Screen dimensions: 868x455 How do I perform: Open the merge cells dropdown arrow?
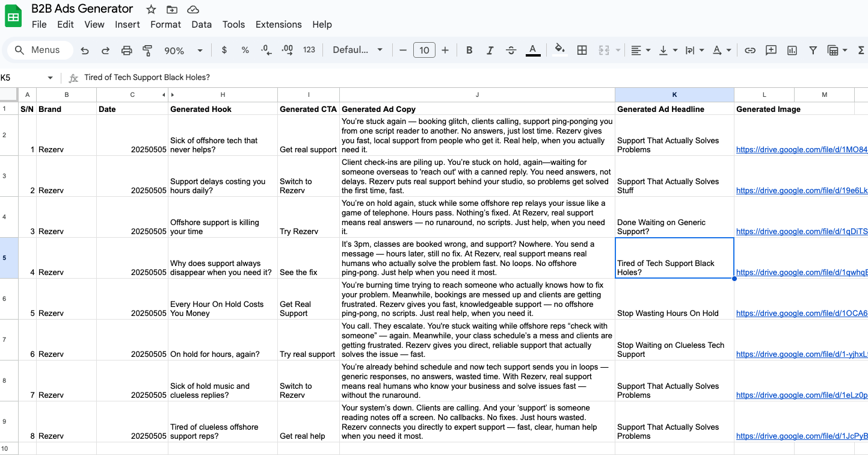(618, 51)
